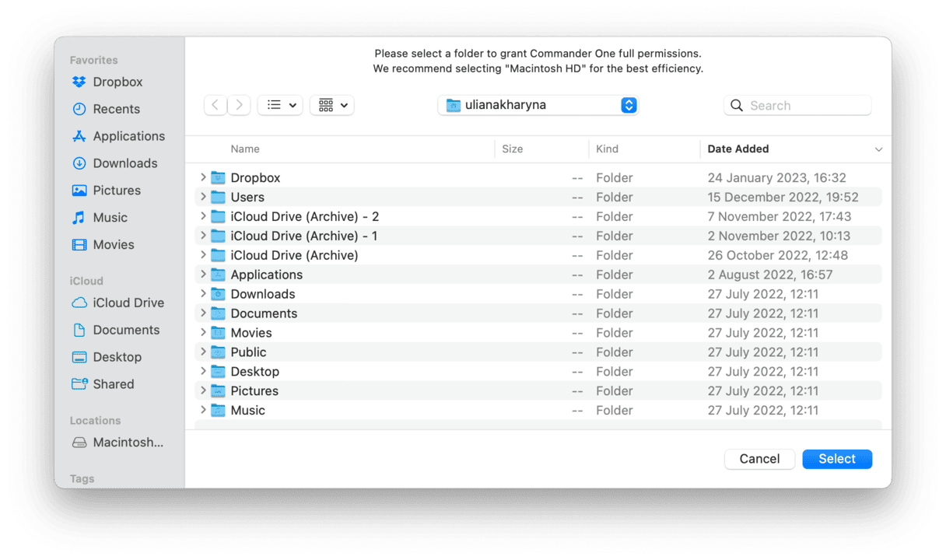Select Desktop under iCloud in the sidebar

click(x=107, y=357)
